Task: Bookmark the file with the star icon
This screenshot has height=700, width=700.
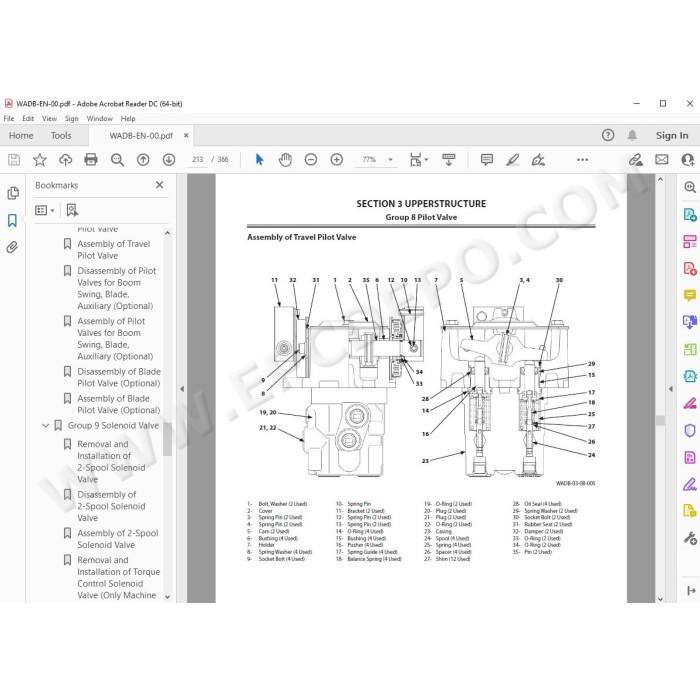Action: pyautogui.click(x=40, y=159)
